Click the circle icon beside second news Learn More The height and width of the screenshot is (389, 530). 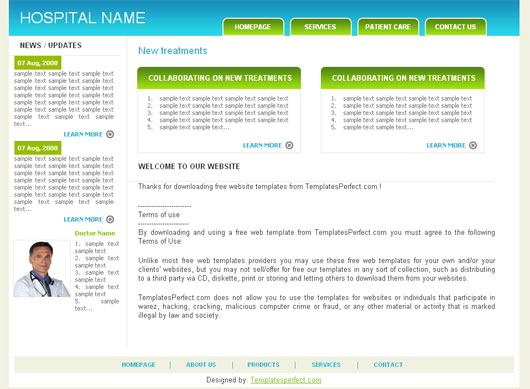[x=110, y=219]
